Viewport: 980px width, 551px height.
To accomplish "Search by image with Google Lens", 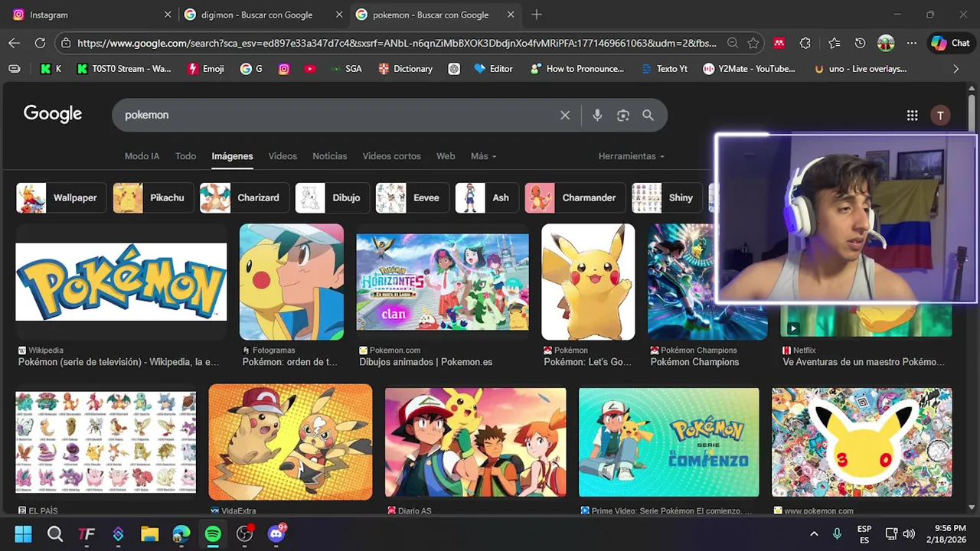I will [623, 115].
